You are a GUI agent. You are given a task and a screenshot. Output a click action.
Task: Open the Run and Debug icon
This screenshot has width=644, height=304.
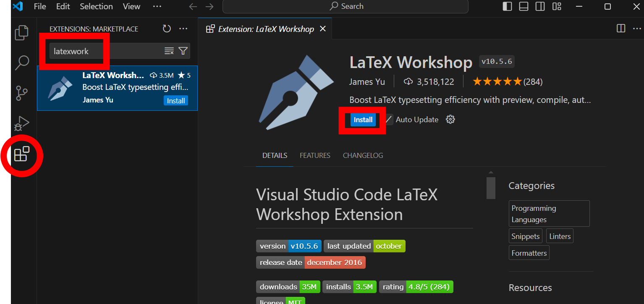coord(21,123)
